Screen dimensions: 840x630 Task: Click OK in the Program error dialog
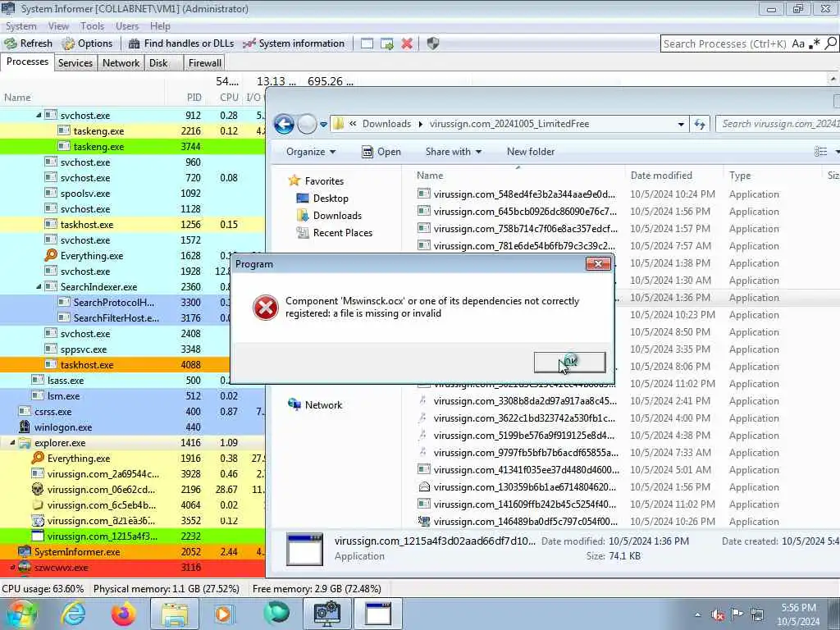tap(569, 362)
